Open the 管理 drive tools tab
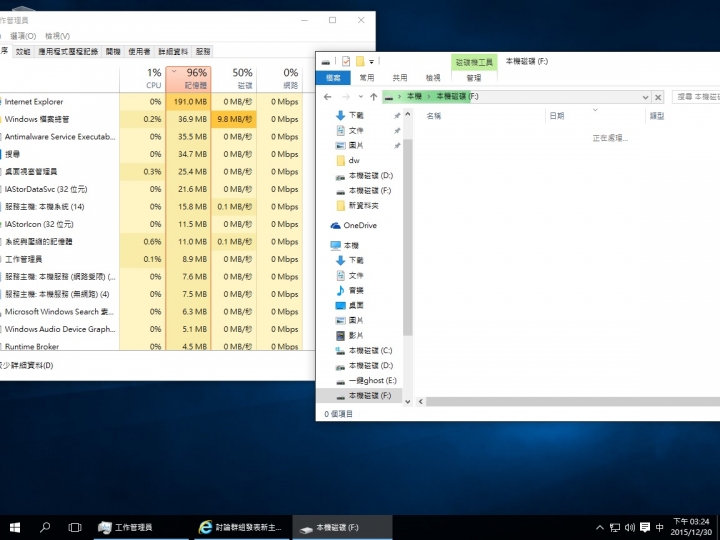The width and height of the screenshot is (720, 540). 474,78
